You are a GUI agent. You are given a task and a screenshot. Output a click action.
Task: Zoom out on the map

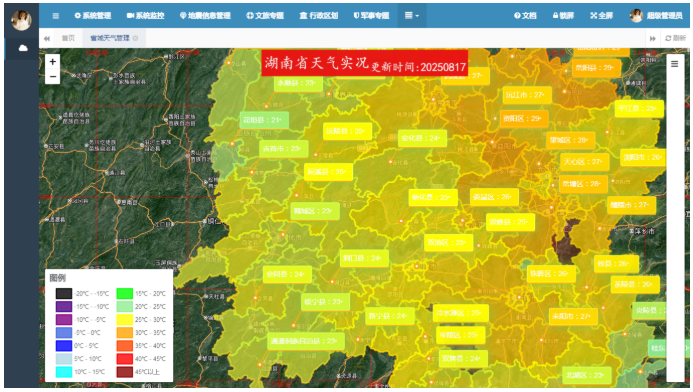[53, 76]
